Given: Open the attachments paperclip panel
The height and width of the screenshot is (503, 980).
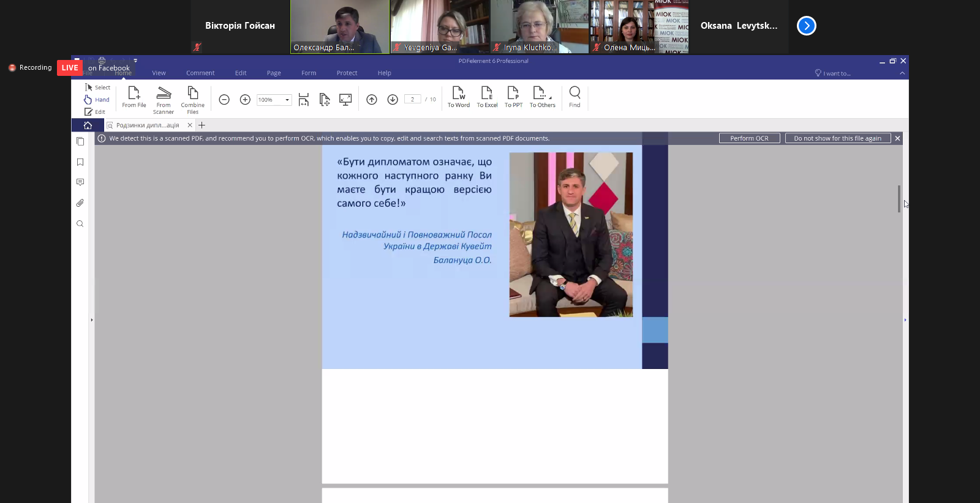Looking at the screenshot, I should click(x=80, y=203).
